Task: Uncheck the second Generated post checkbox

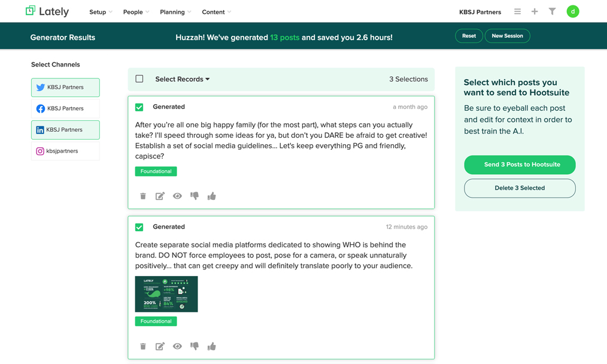Action: [x=139, y=227]
